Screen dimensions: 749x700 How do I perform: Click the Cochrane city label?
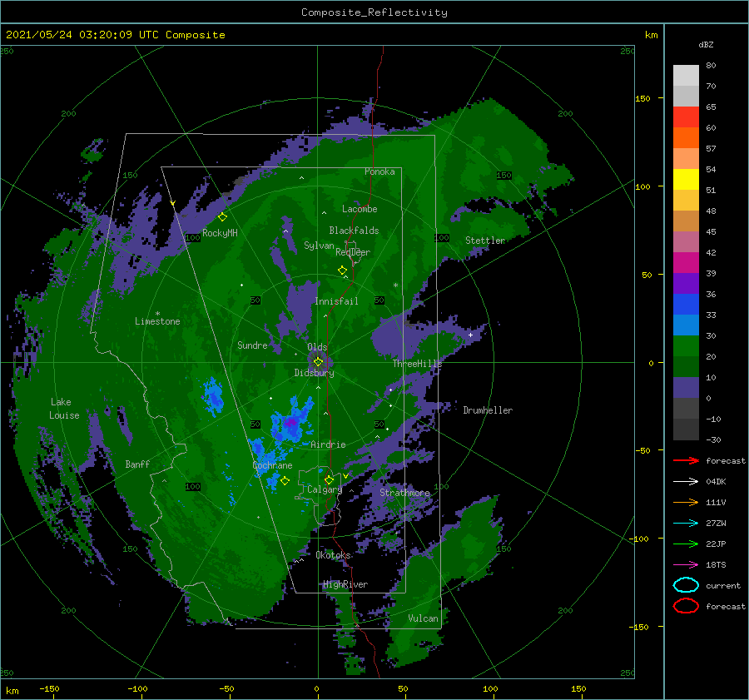[272, 465]
